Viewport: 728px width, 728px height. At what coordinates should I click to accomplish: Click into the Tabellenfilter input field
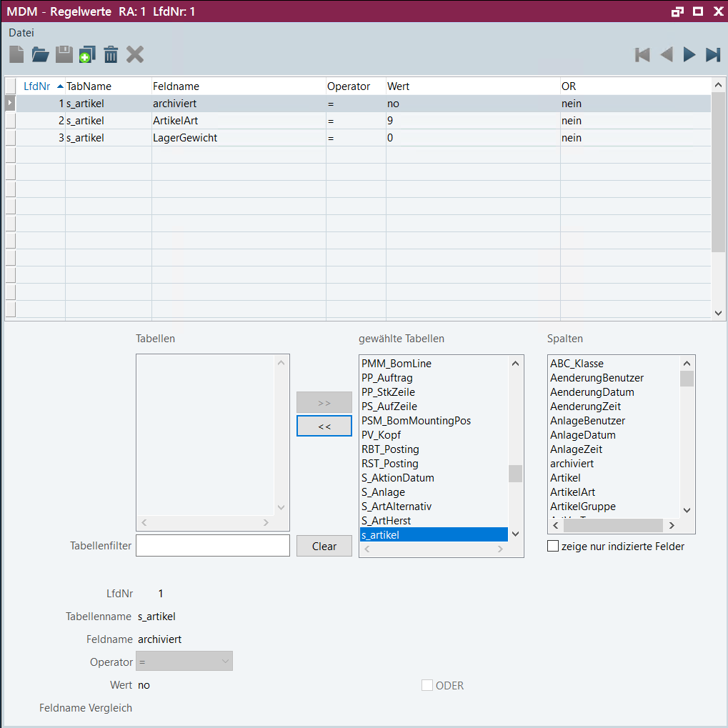click(x=212, y=546)
